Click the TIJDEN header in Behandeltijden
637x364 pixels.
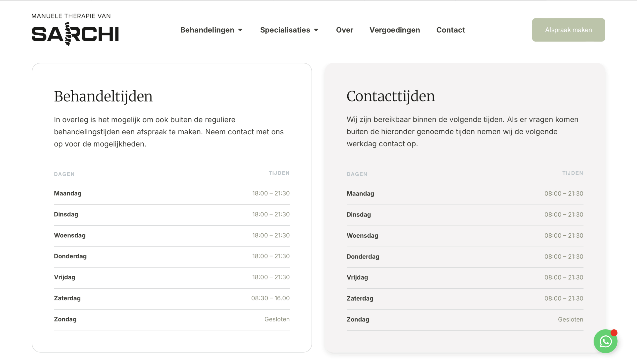pos(279,173)
